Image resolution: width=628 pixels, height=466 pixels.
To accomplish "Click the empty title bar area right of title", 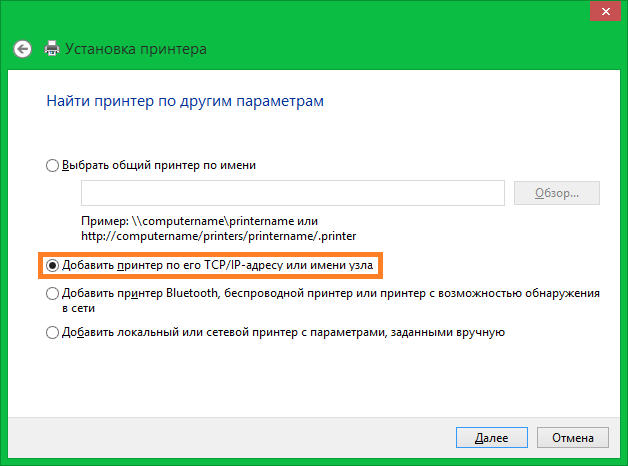I will [400, 48].
